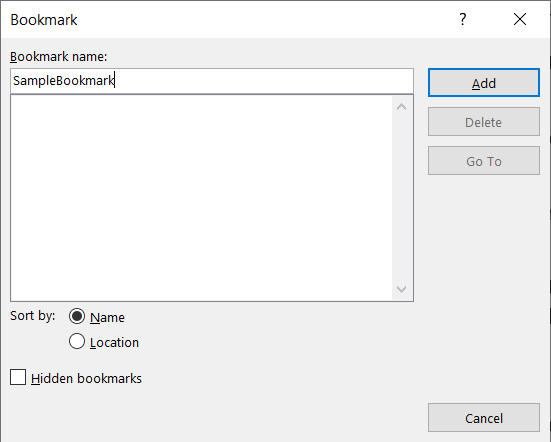Click the Go To button
551x442 pixels.
484,161
